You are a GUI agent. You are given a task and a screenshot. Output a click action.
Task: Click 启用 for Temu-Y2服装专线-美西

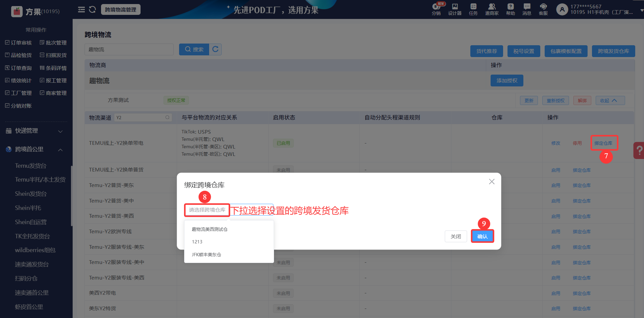(556, 278)
